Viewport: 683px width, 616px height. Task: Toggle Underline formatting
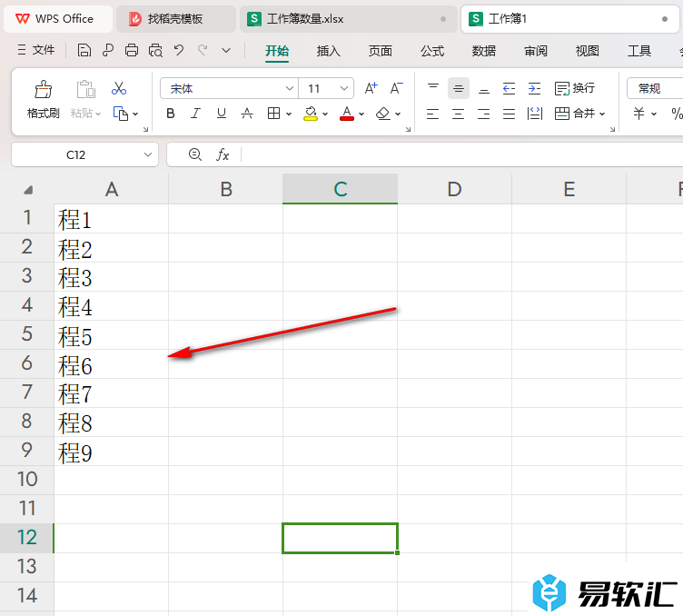tap(222, 114)
